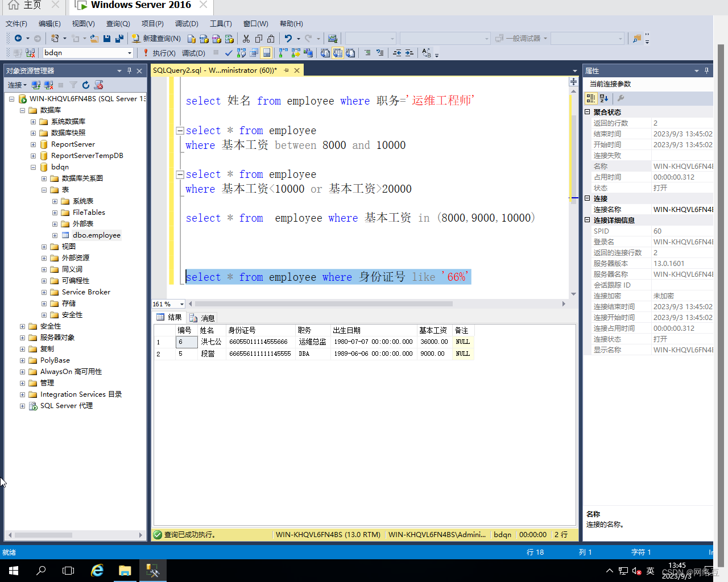Expand the 视图 folder node
Screen dimensions: 728x582
[44, 247]
